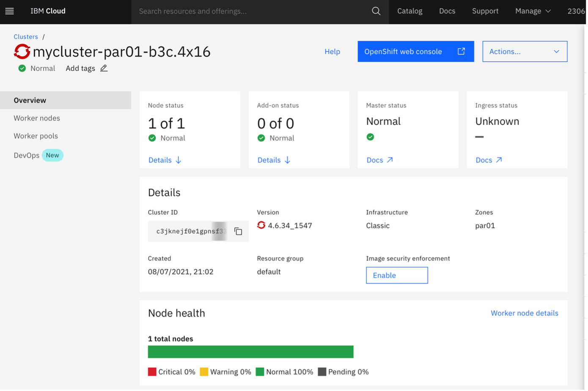This screenshot has height=391, width=588.
Task: Enable image security enforcement
Action: [x=396, y=276]
